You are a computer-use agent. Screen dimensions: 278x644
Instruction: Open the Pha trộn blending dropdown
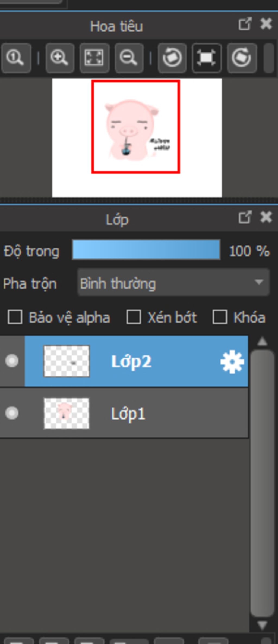[x=173, y=283]
